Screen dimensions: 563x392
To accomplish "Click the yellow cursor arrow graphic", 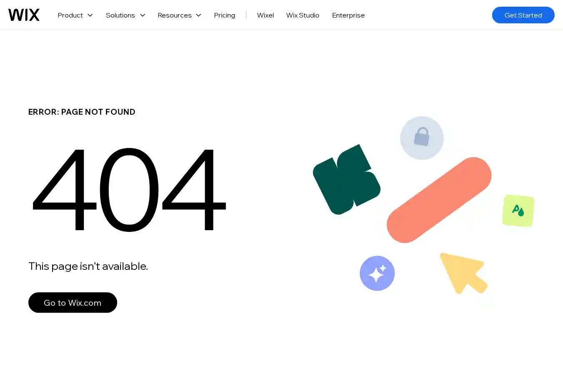I will coord(462,272).
